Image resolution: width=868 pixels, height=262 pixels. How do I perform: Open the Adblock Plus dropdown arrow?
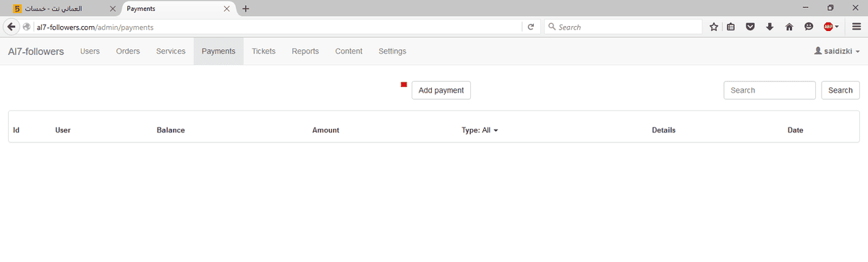[x=837, y=27]
